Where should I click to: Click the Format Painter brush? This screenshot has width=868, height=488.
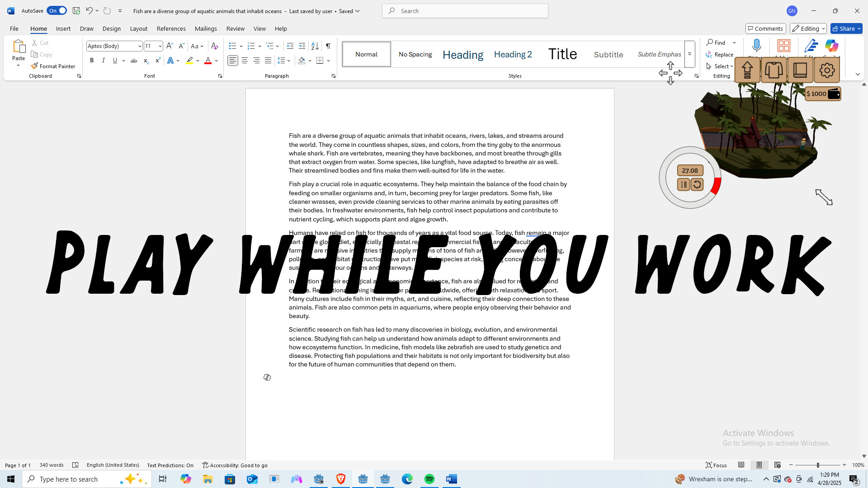pyautogui.click(x=53, y=66)
